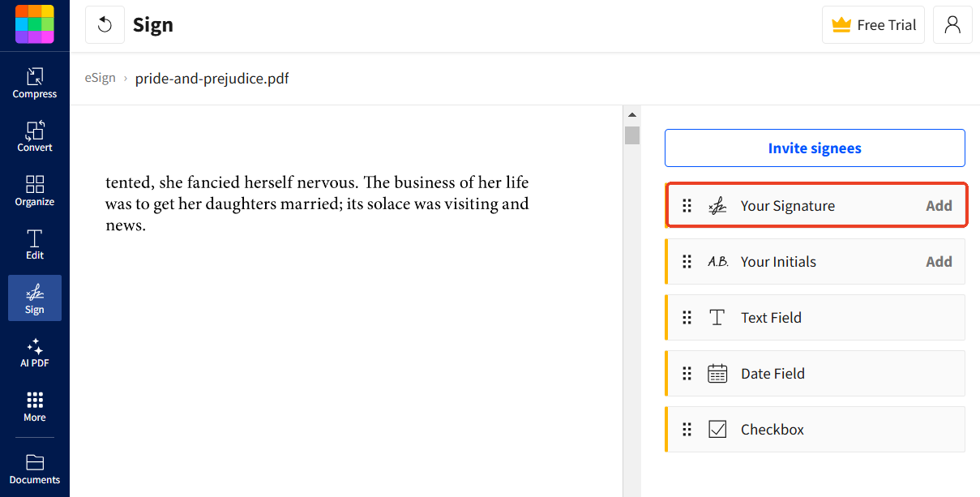
Task: Click the Smallpdf logo
Action: [35, 24]
